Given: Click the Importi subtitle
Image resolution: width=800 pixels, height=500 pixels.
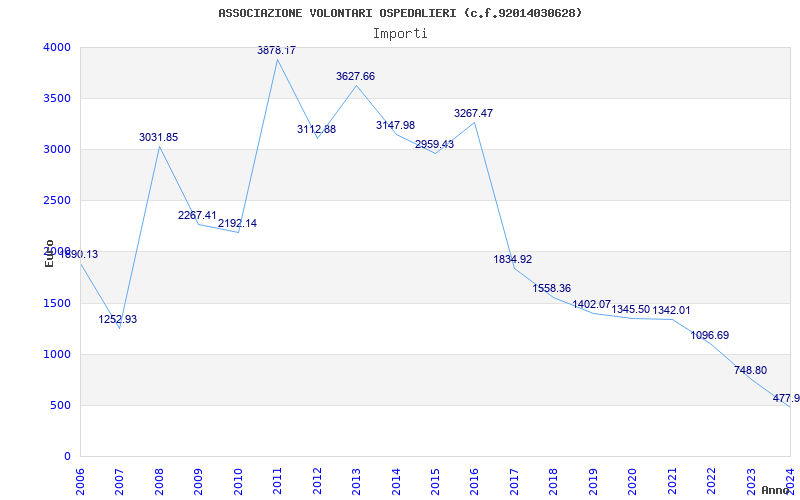Looking at the screenshot, I should click(x=400, y=34).
